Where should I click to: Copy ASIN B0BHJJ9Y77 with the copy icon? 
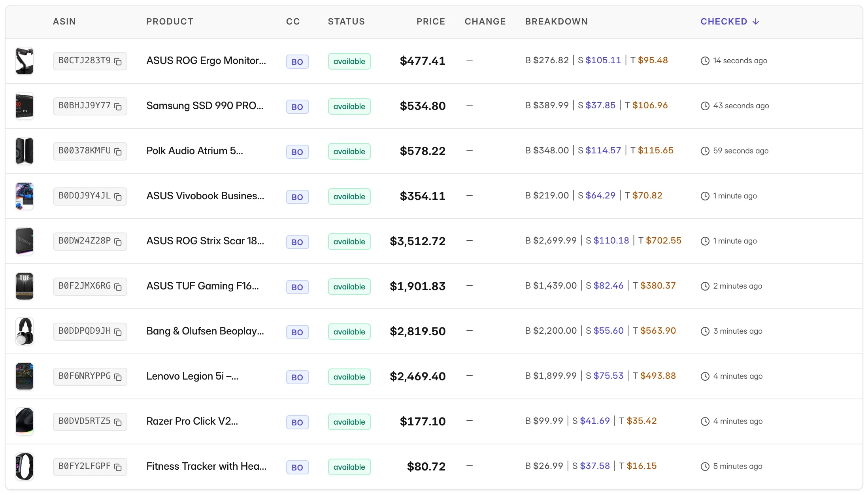tap(118, 106)
